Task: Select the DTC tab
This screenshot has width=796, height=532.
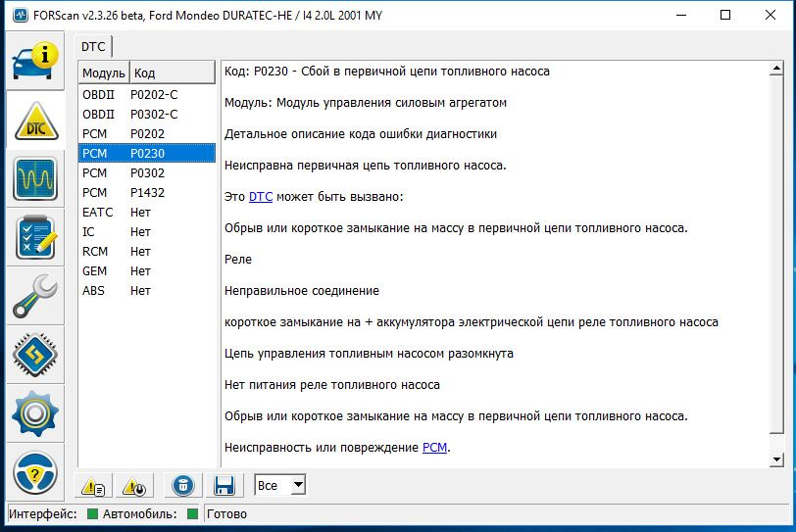Action: (93, 47)
